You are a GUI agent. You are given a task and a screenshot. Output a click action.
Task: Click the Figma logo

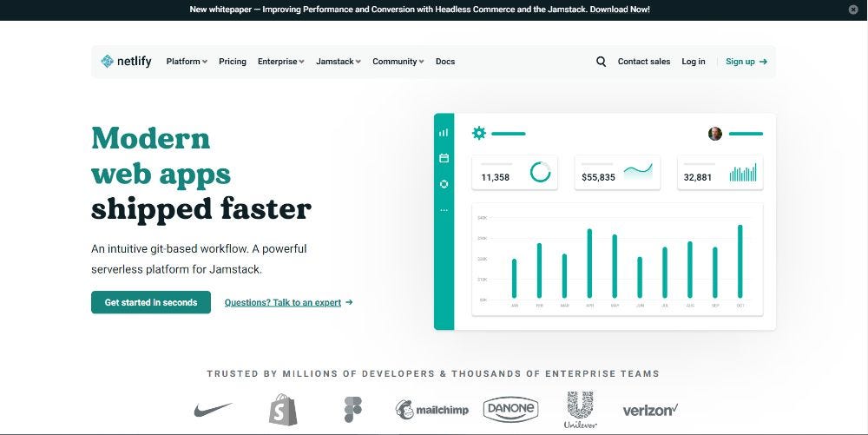352,410
